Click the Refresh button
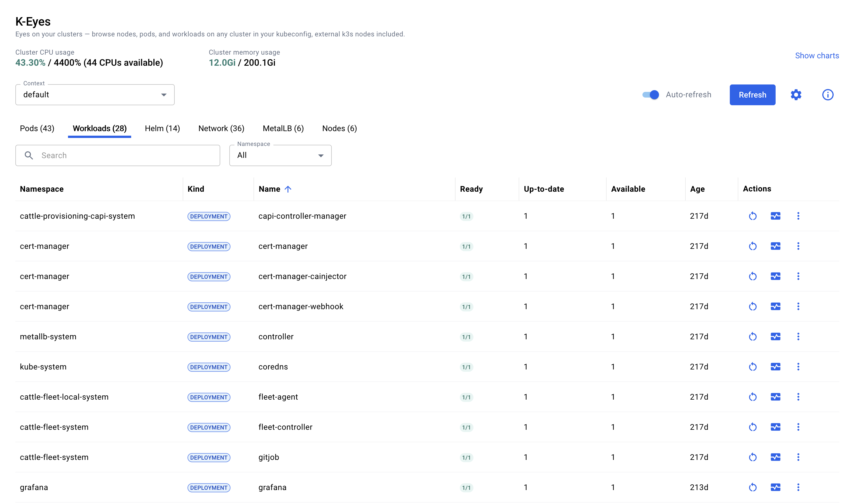Viewport: 853px width, 504px height. pos(752,95)
